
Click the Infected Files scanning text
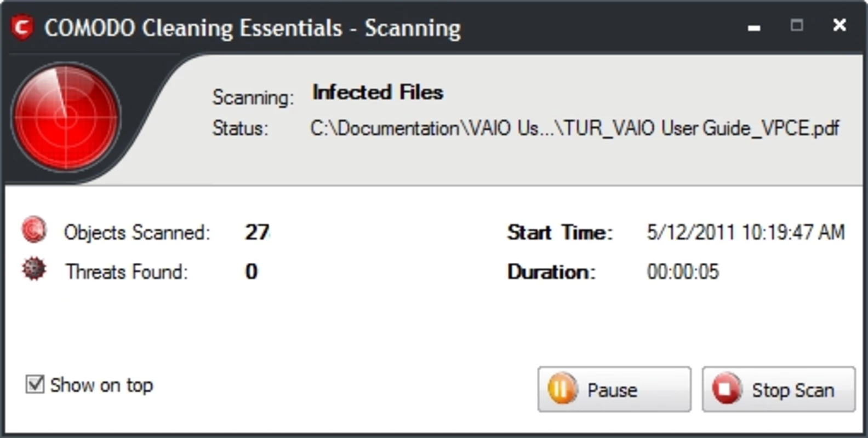(x=378, y=92)
